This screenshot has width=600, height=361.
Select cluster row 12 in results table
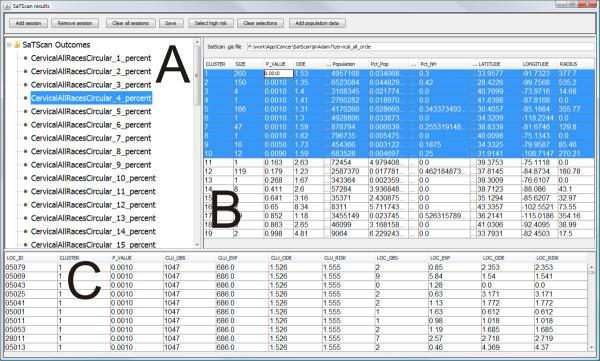pos(399,171)
